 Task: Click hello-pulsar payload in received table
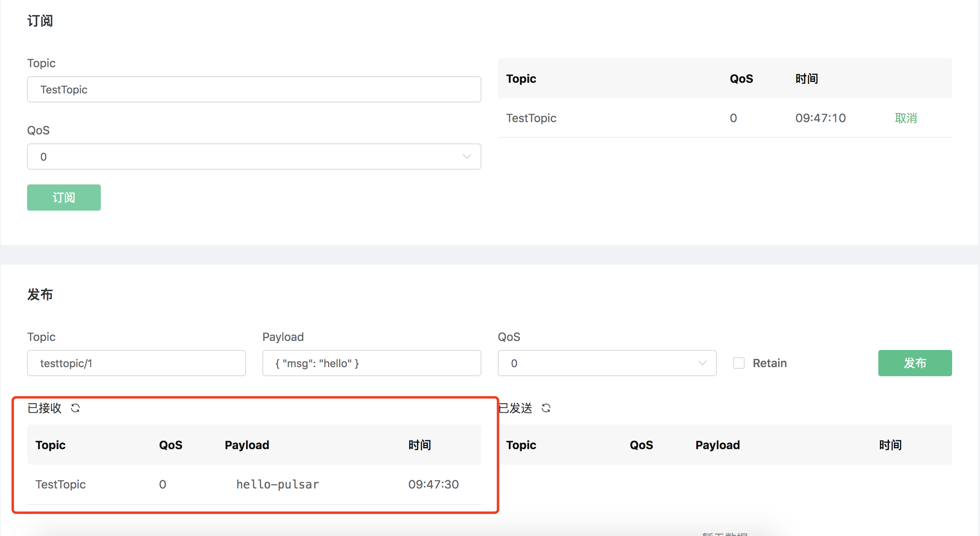pyautogui.click(x=278, y=484)
